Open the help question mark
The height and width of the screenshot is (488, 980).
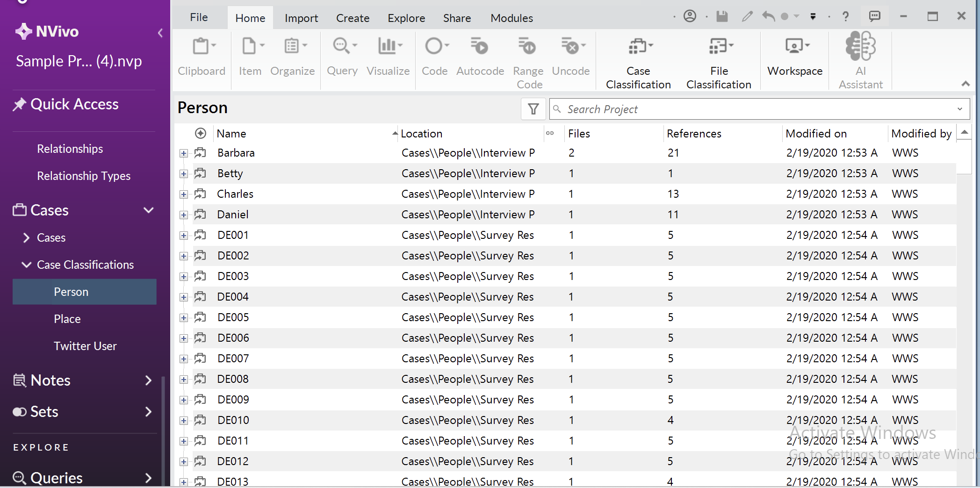(x=845, y=16)
